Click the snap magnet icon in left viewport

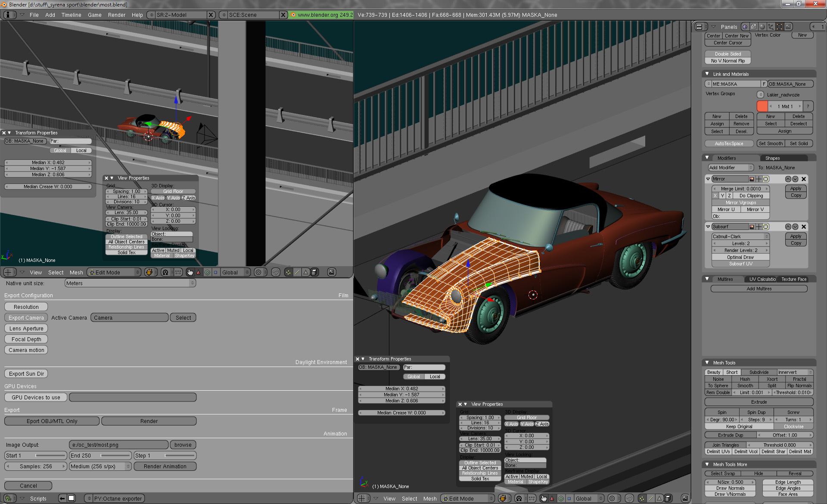(x=276, y=272)
